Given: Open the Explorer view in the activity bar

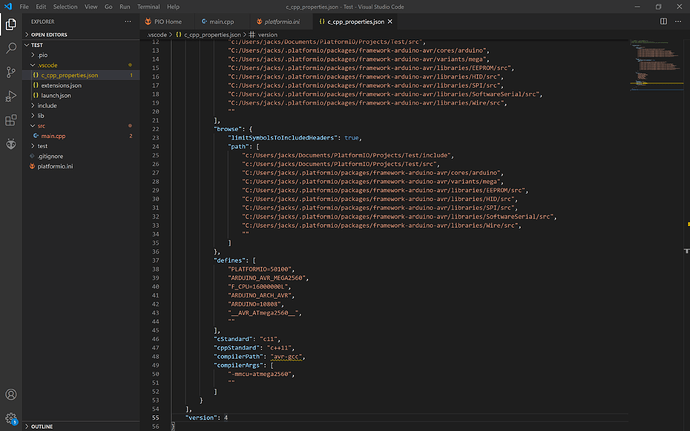Looking at the screenshot, I should tap(11, 24).
